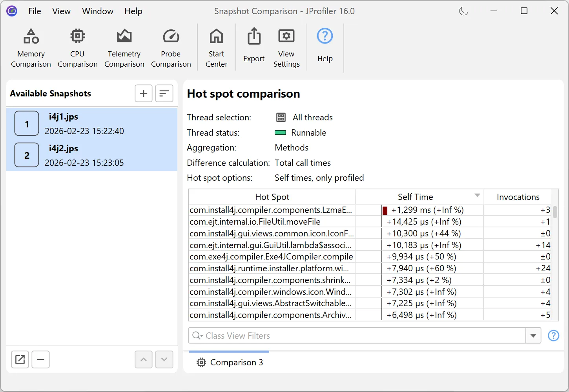569x392 pixels.
Task: Open the snapshot sort options
Action: point(164,93)
